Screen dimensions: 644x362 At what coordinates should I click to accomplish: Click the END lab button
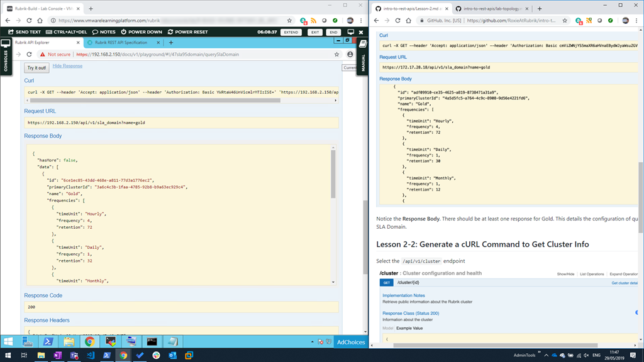[333, 32]
